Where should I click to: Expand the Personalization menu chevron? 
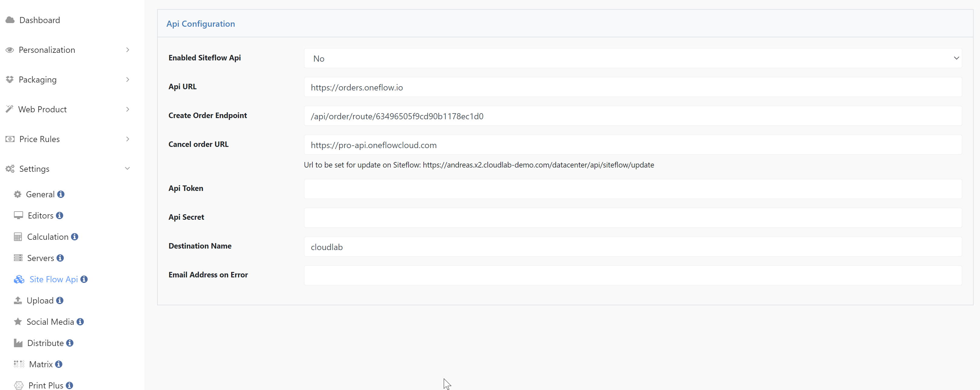[x=127, y=50]
